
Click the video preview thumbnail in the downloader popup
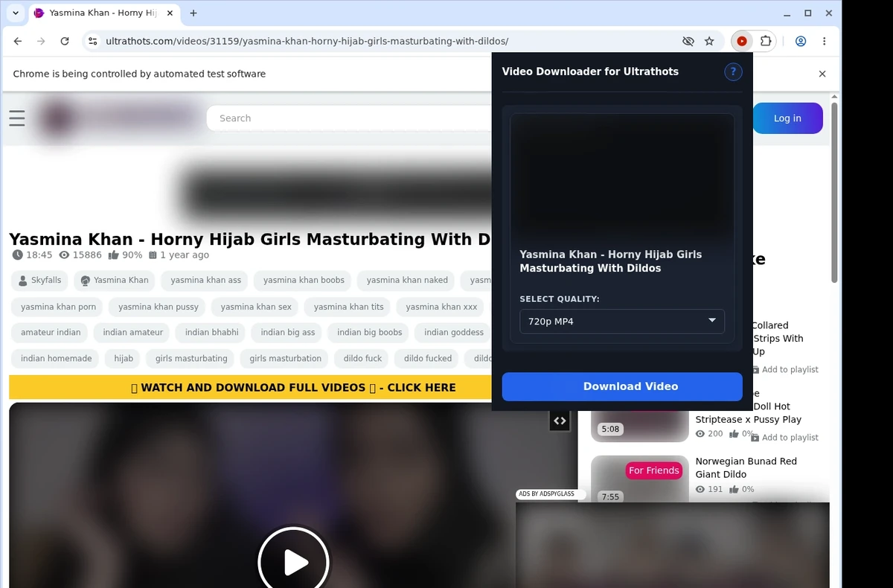[622, 176]
